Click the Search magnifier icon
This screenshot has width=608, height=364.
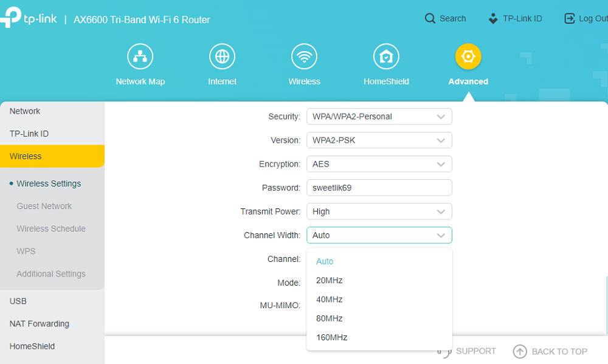point(430,18)
